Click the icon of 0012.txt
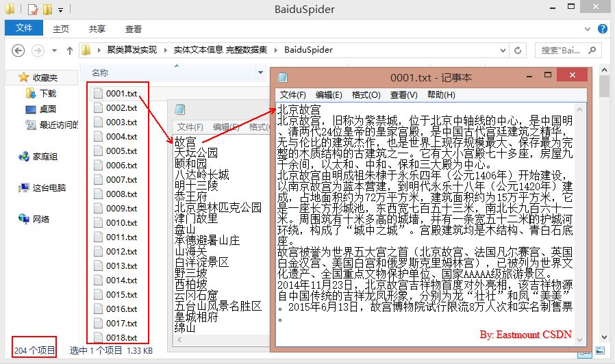 [x=98, y=251]
